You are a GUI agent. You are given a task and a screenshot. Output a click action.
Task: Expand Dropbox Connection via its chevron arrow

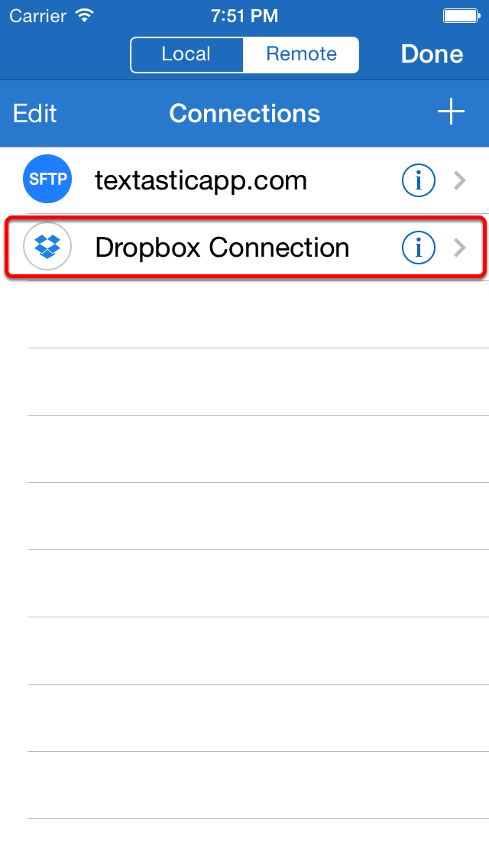point(460,248)
